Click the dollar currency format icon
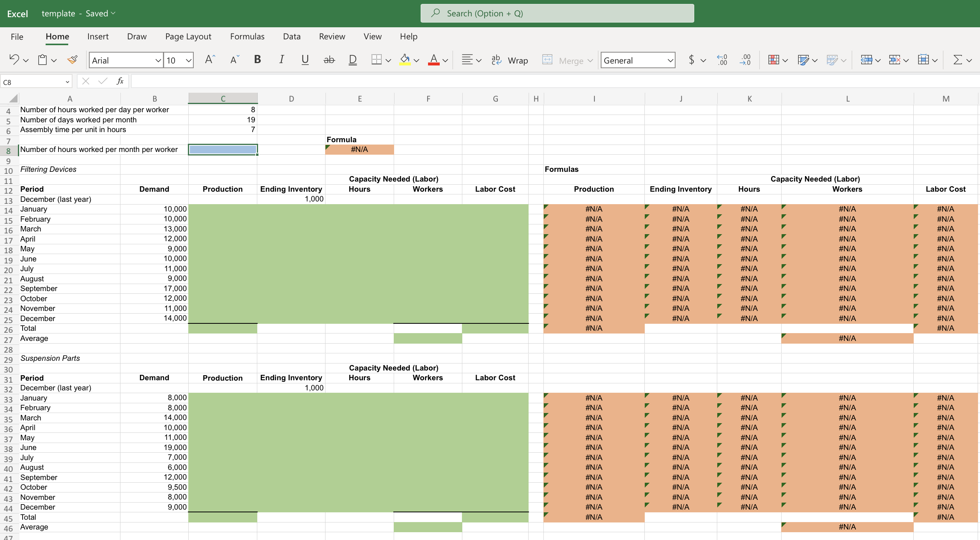The height and width of the screenshot is (540, 980). pyautogui.click(x=692, y=60)
